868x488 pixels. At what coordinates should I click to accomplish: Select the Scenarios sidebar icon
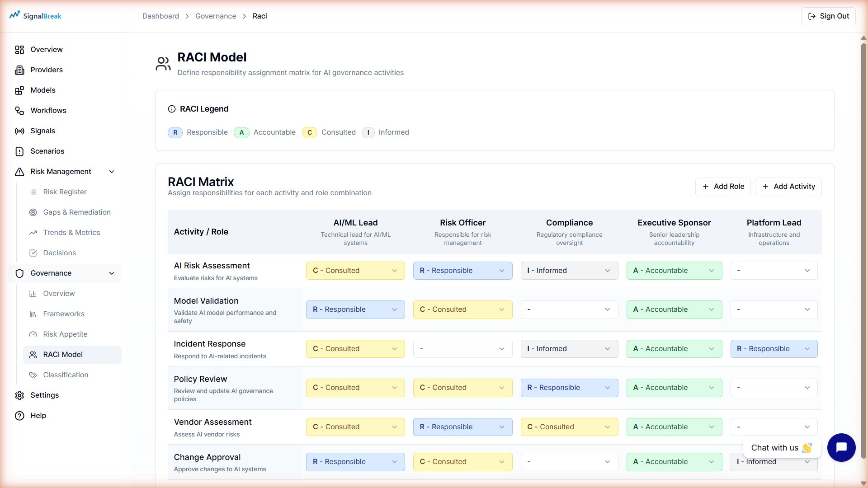pos(19,151)
